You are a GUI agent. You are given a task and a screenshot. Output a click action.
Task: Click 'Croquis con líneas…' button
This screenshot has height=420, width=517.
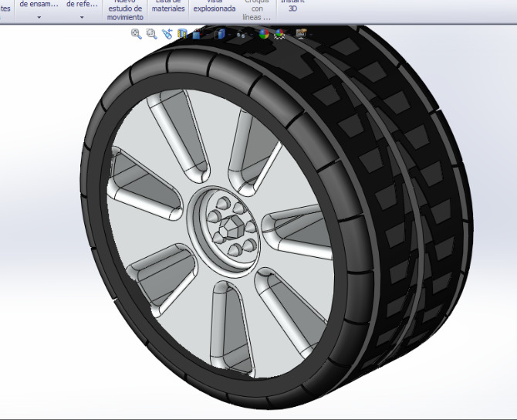[x=257, y=10]
